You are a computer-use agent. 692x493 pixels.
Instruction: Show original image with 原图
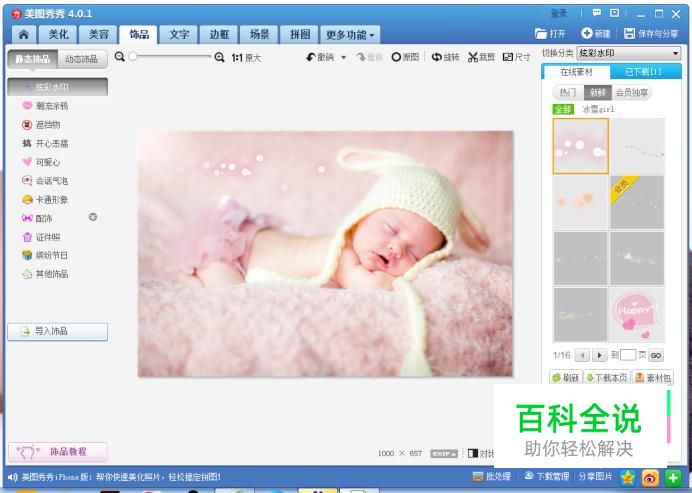(405, 57)
